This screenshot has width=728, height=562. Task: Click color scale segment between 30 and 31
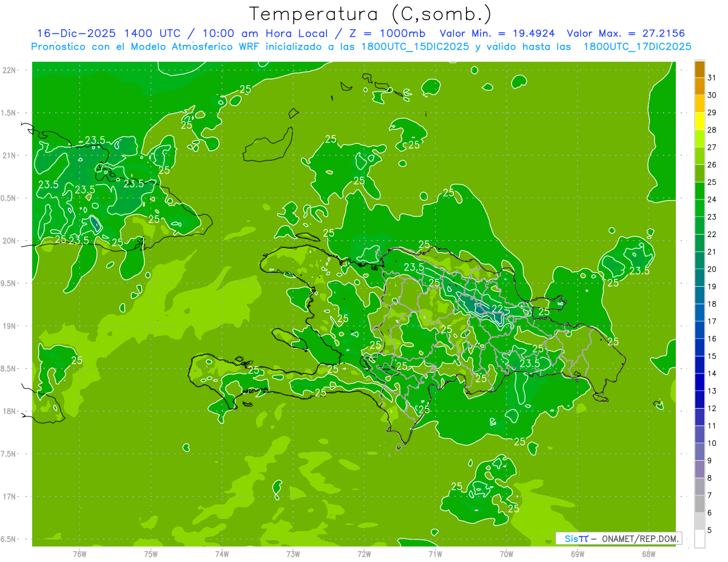[699, 87]
